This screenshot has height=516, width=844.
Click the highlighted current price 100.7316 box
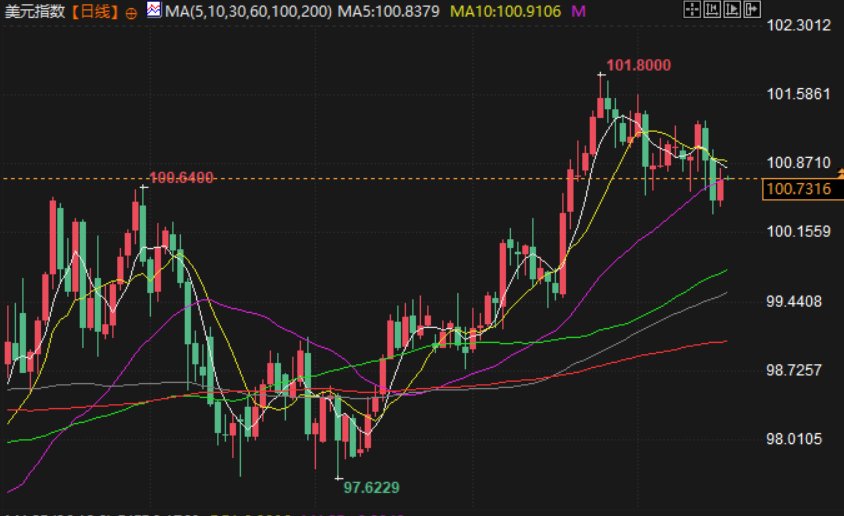tap(799, 189)
